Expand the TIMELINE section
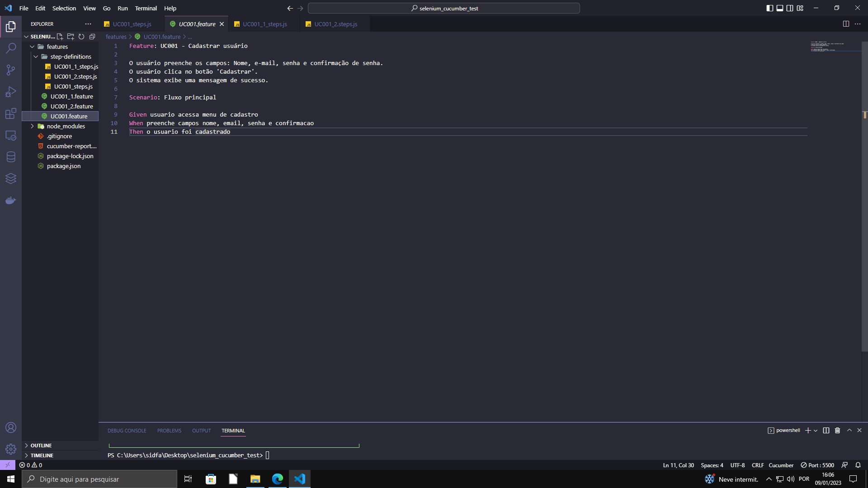This screenshot has width=868, height=488. coord(42,455)
